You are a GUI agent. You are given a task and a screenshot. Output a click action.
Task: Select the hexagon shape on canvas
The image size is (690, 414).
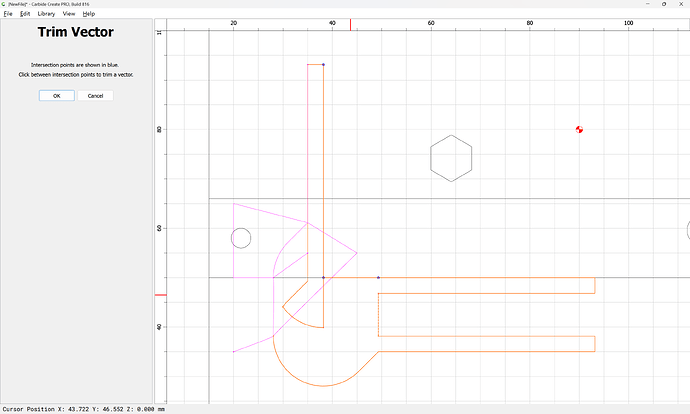pyautogui.click(x=451, y=158)
